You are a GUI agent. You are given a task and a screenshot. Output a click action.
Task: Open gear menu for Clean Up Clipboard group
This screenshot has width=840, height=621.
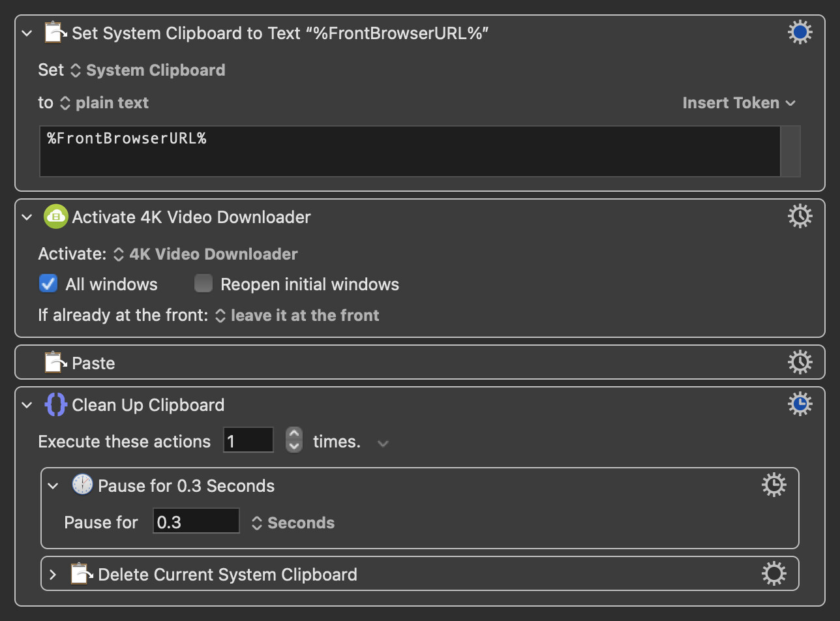pyautogui.click(x=800, y=404)
